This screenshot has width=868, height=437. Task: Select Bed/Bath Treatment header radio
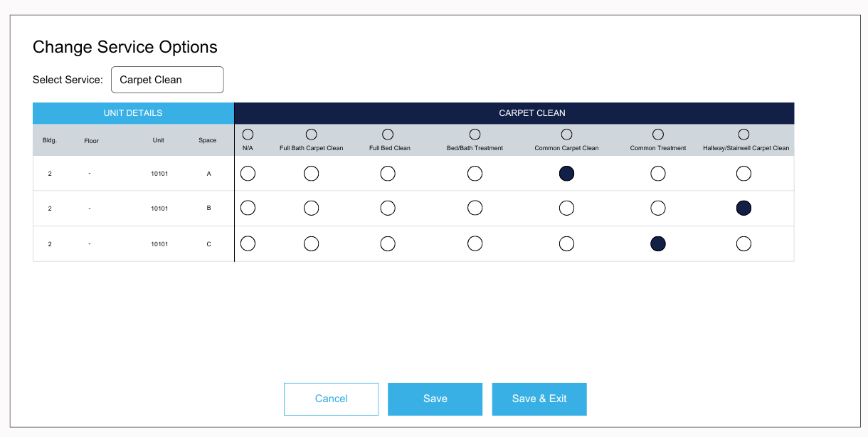point(475,134)
